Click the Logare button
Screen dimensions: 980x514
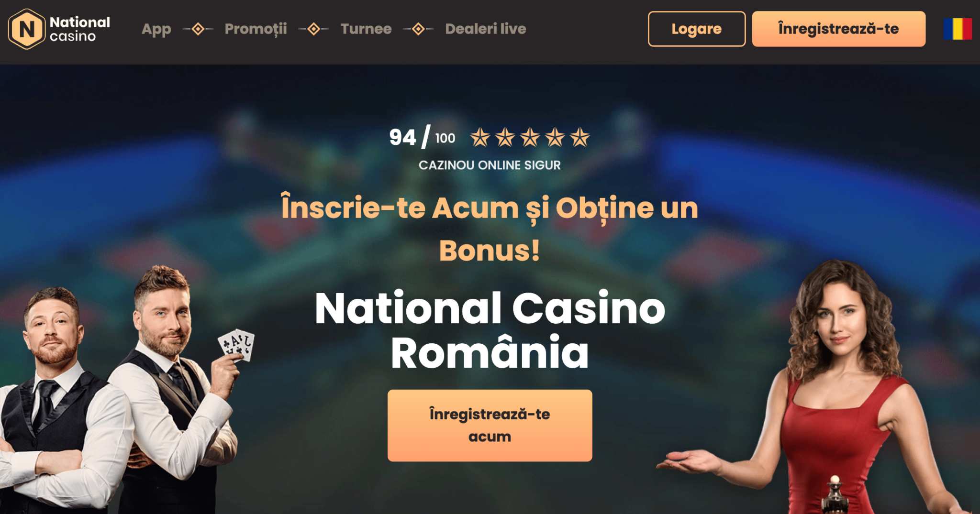[x=697, y=29]
